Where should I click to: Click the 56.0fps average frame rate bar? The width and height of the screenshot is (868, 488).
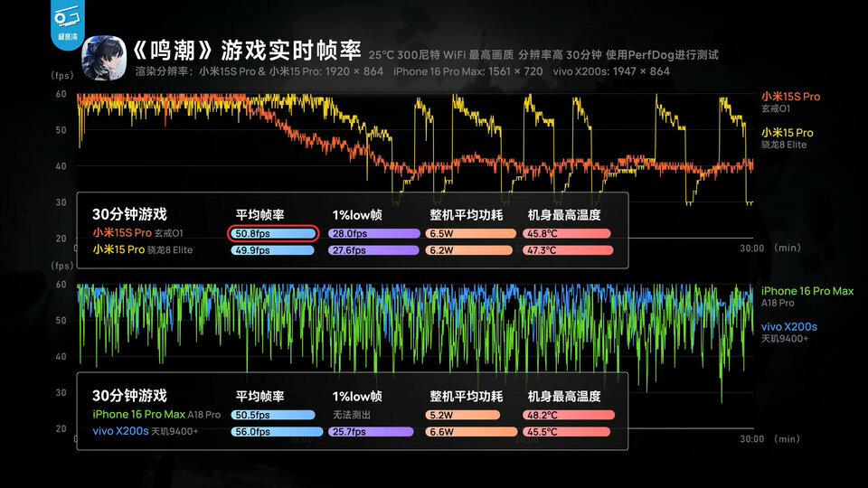pos(277,432)
